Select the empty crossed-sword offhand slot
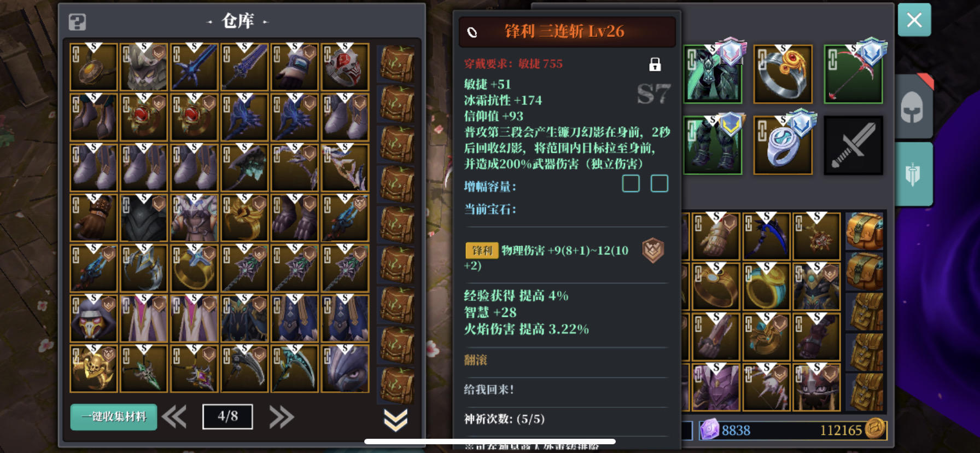 853,145
